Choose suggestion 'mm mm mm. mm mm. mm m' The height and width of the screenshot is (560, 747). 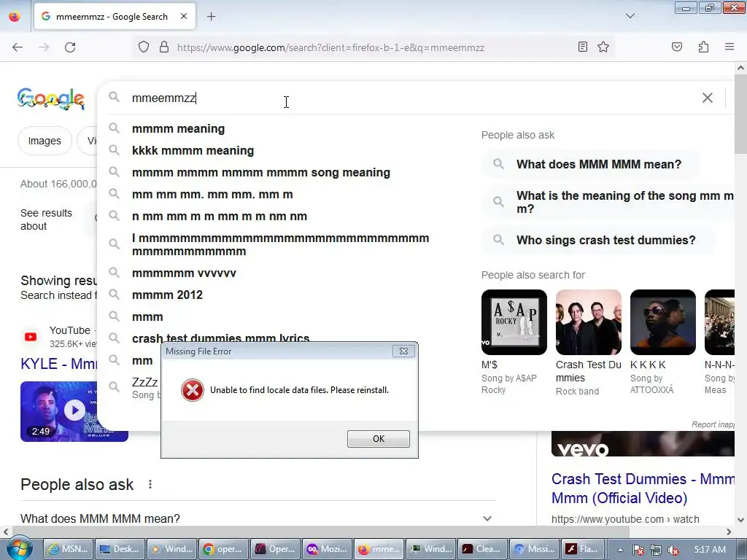(212, 194)
